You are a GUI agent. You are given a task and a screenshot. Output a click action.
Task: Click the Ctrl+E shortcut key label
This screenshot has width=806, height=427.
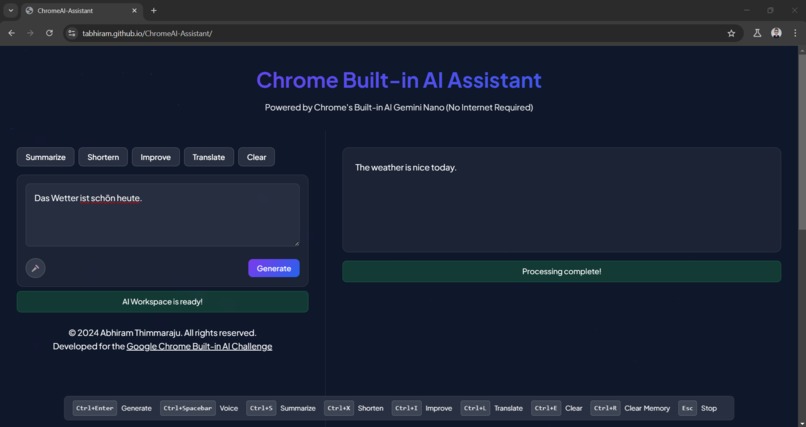click(546, 409)
